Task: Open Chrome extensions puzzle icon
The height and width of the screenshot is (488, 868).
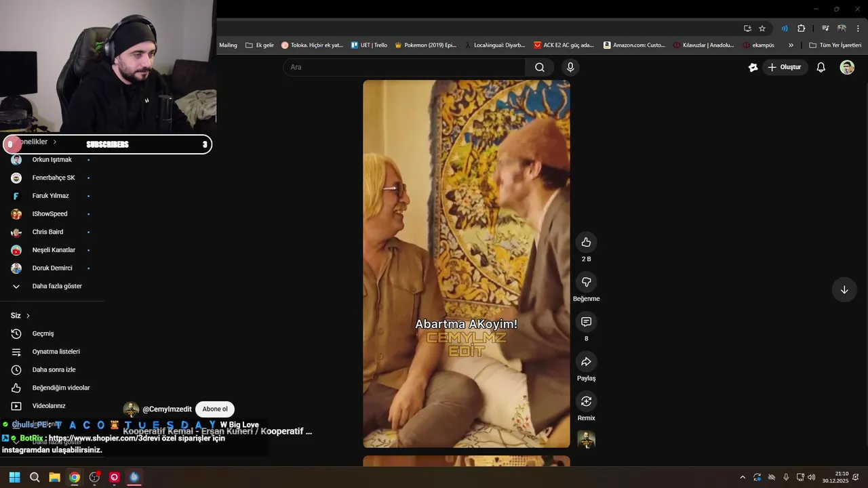Action: coord(801,28)
